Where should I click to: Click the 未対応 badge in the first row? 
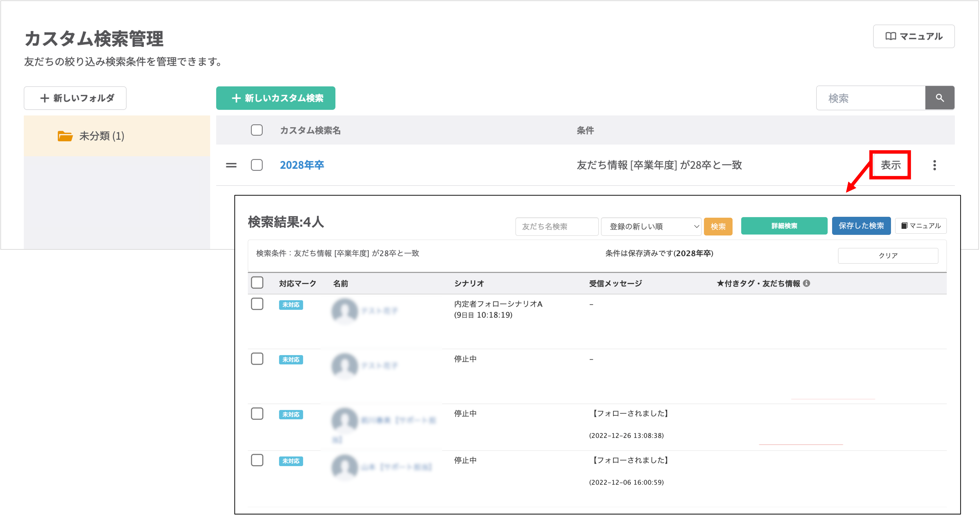(291, 305)
